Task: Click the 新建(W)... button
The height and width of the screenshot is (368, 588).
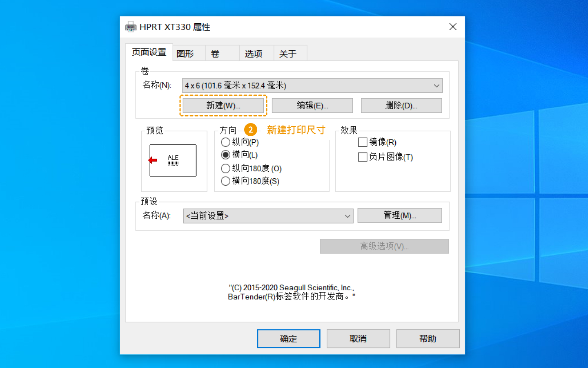Action: (223, 105)
